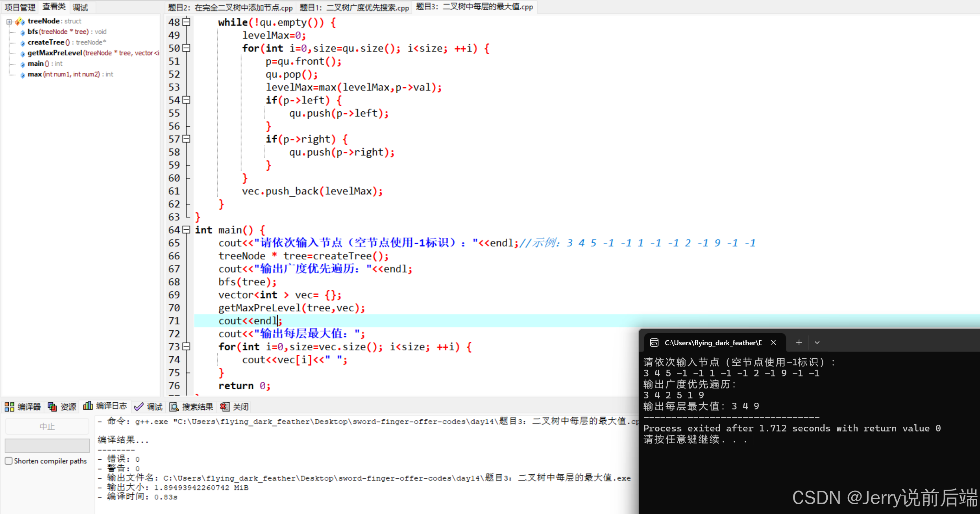
Task: Switch to 项目管理 project panel tab
Action: tap(20, 7)
